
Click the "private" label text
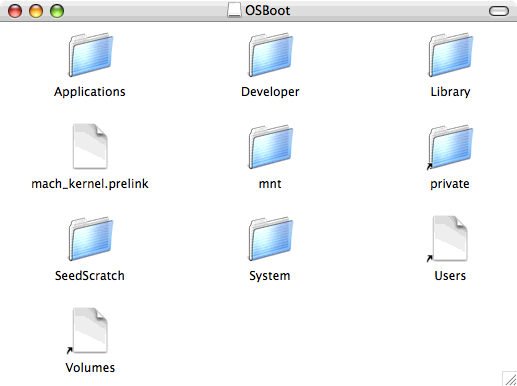coord(450,184)
